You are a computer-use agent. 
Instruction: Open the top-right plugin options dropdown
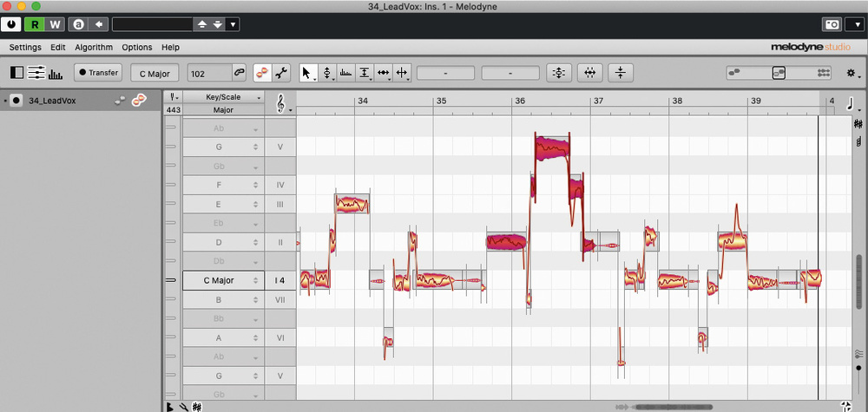point(854,24)
